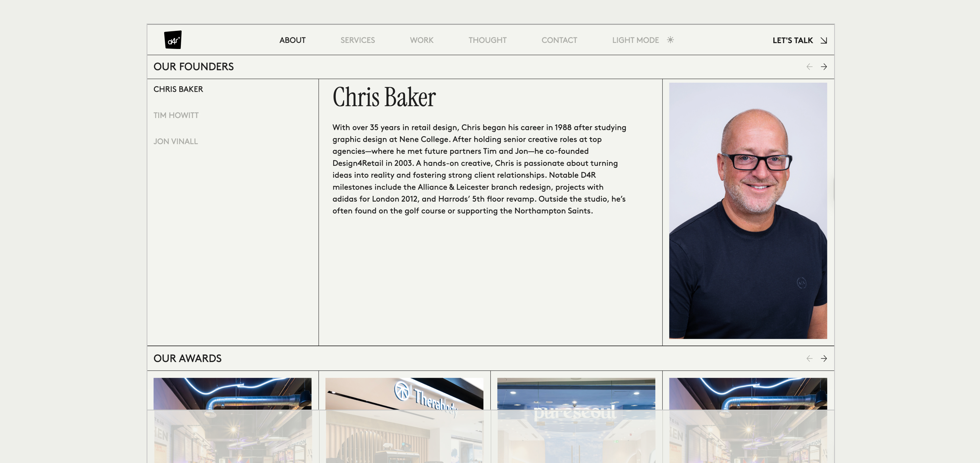This screenshot has height=463, width=980.
Task: Click the diagonal arrow next to Let's Talk
Action: [x=824, y=40]
